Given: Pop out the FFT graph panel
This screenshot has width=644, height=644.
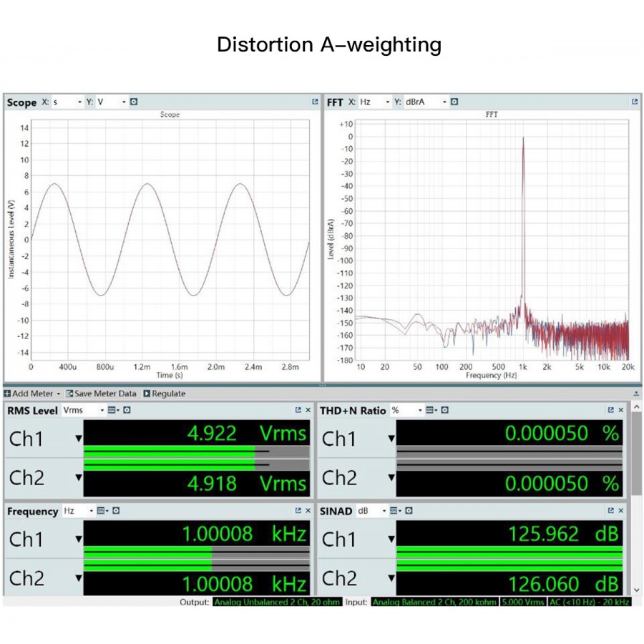Looking at the screenshot, I should pyautogui.click(x=635, y=102).
